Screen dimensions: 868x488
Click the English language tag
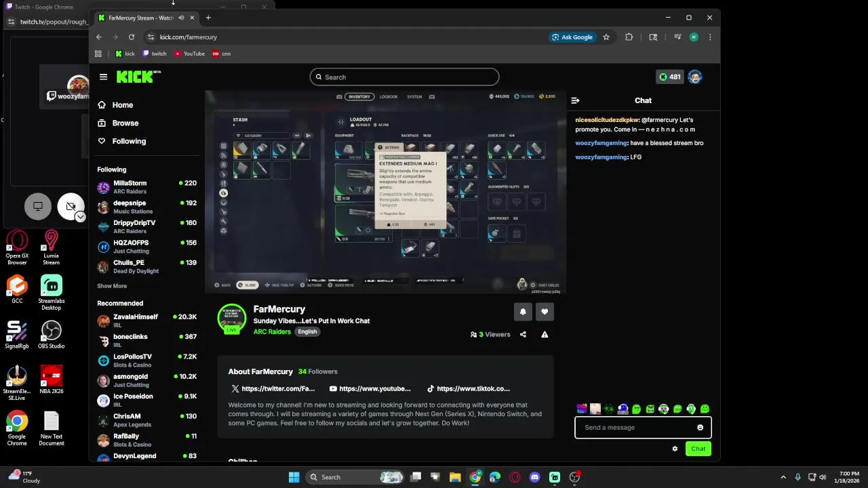point(307,332)
